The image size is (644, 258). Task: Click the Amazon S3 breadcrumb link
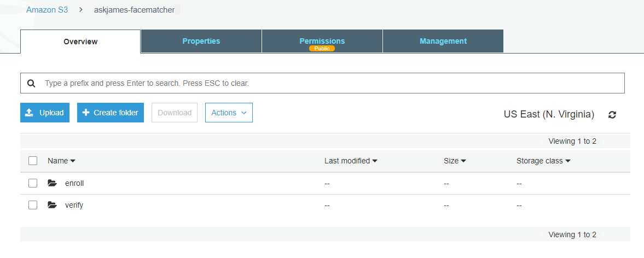(47, 10)
